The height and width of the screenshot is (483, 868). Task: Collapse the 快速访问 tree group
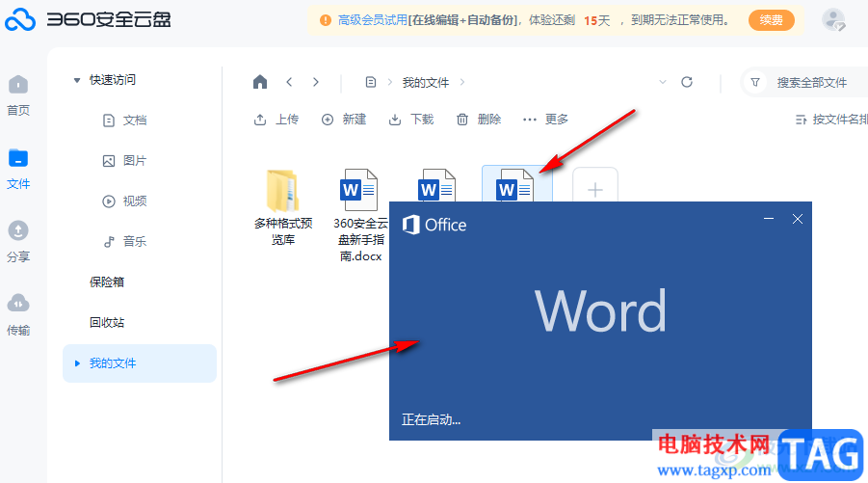[x=77, y=80]
